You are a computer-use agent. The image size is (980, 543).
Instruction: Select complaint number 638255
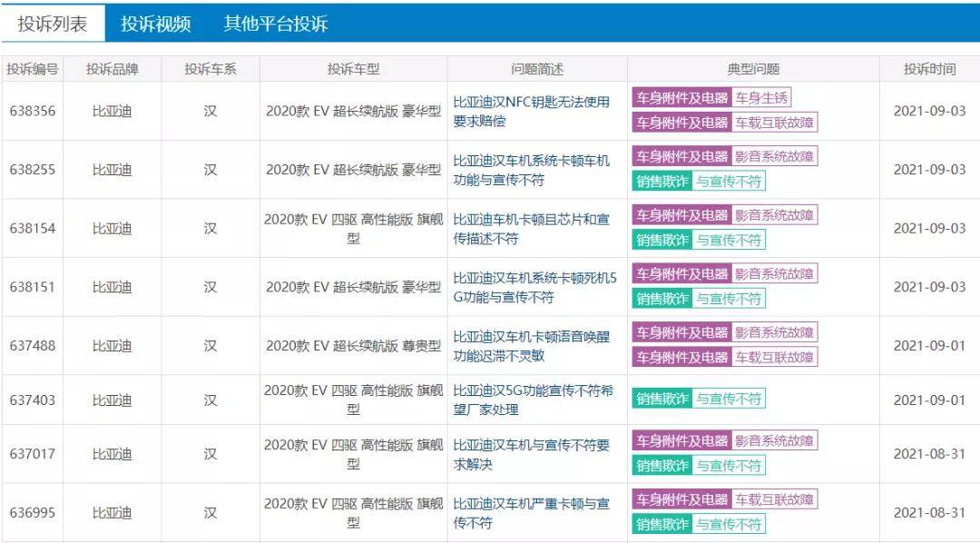point(33,170)
